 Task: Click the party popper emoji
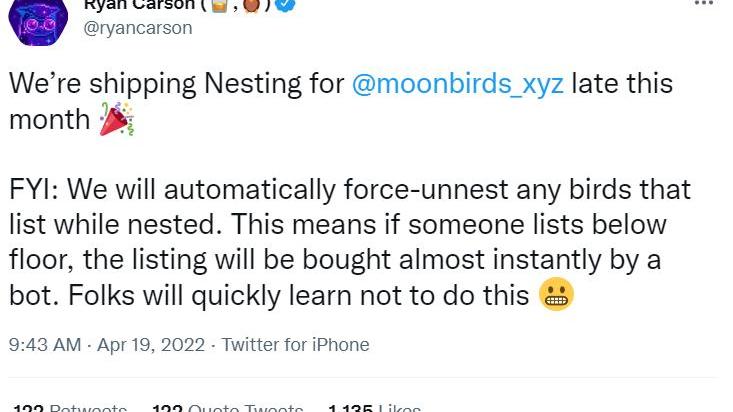point(116,120)
